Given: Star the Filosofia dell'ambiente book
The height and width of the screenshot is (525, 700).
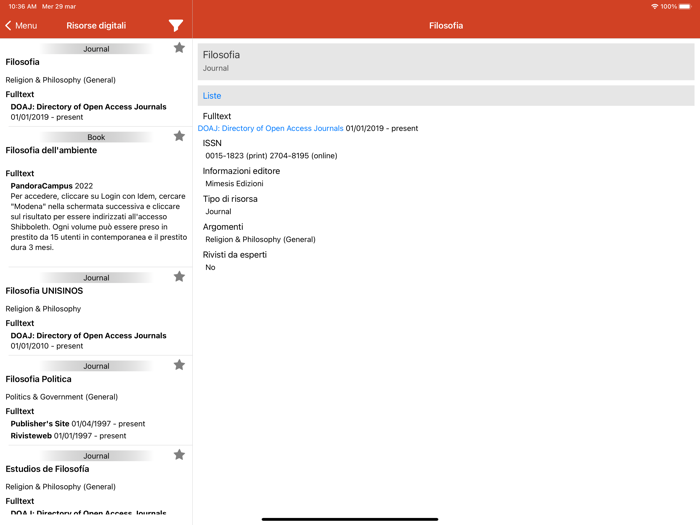Looking at the screenshot, I should coord(179,136).
